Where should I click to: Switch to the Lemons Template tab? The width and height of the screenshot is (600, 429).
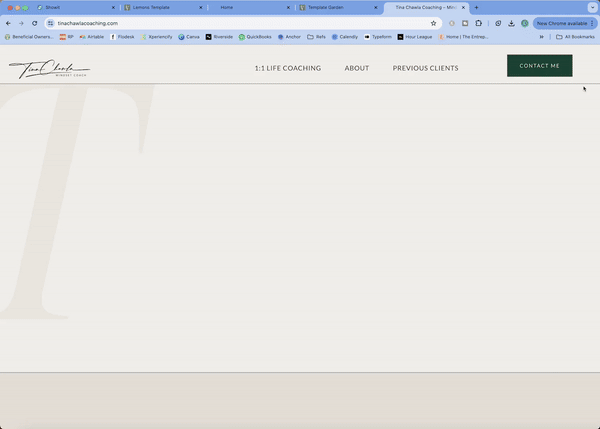[163, 7]
